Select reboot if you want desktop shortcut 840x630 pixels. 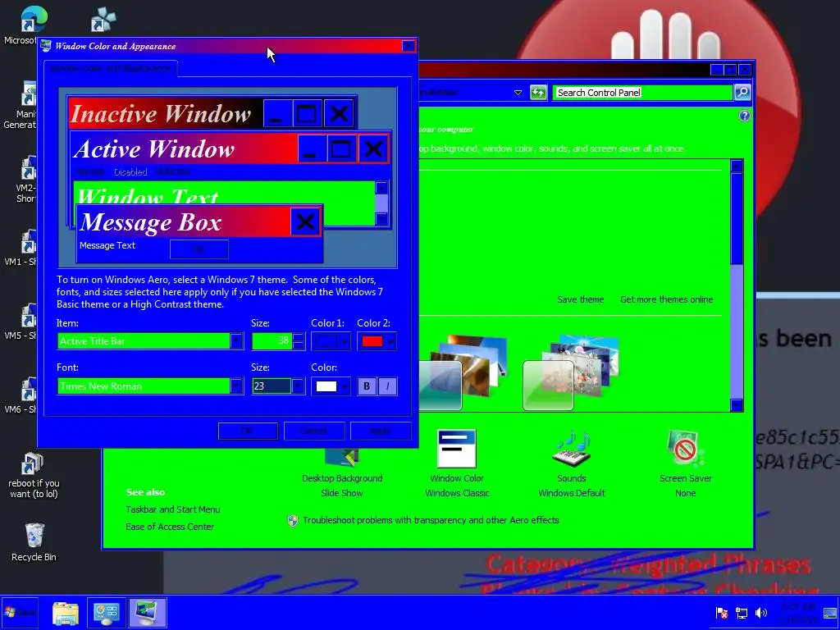[34, 476]
